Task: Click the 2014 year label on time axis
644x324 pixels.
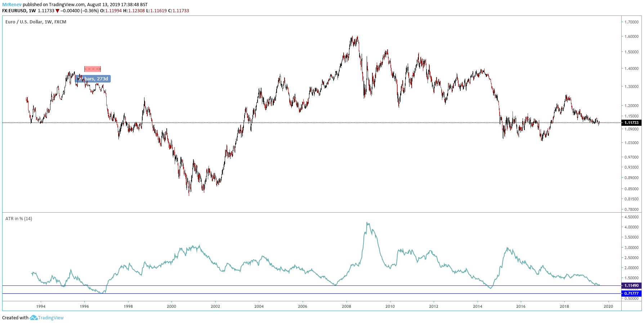Action: click(x=478, y=306)
